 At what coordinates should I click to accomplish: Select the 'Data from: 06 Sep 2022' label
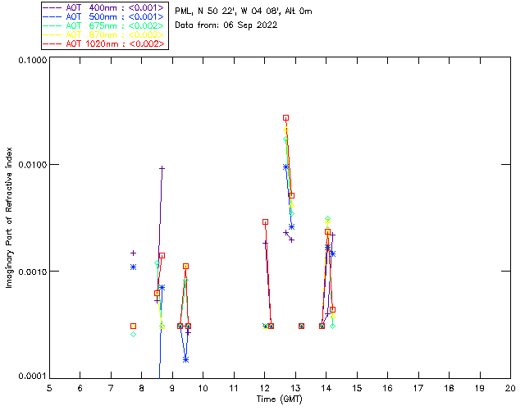(x=226, y=25)
